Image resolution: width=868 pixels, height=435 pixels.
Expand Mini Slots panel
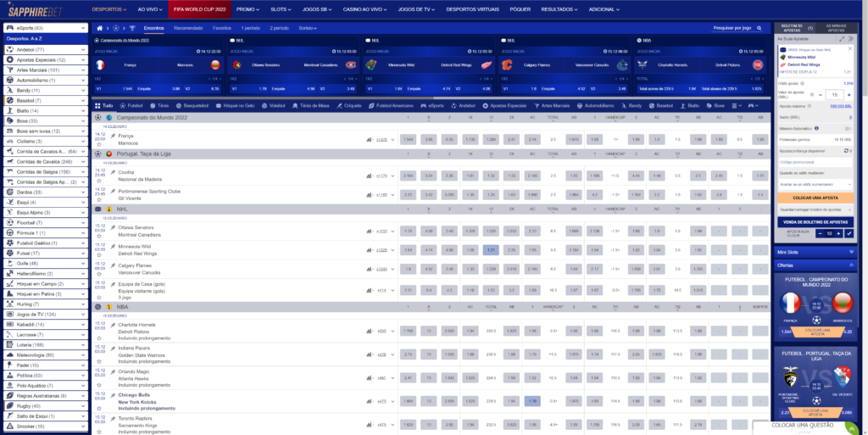point(815,252)
